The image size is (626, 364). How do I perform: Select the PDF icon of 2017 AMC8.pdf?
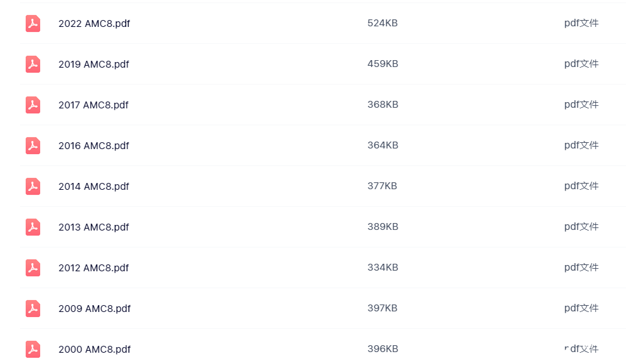point(33,105)
